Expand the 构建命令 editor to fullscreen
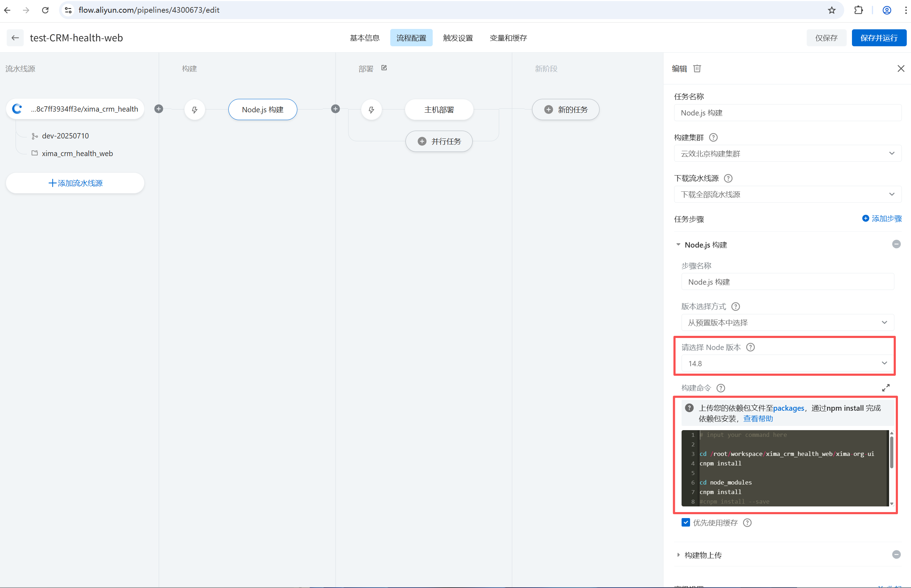This screenshot has width=911, height=588. [x=886, y=388]
